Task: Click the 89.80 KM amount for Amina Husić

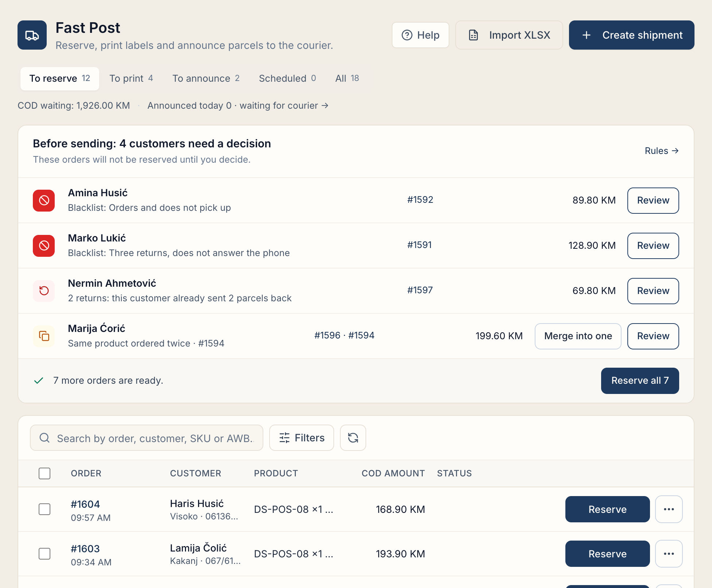Action: (x=594, y=200)
